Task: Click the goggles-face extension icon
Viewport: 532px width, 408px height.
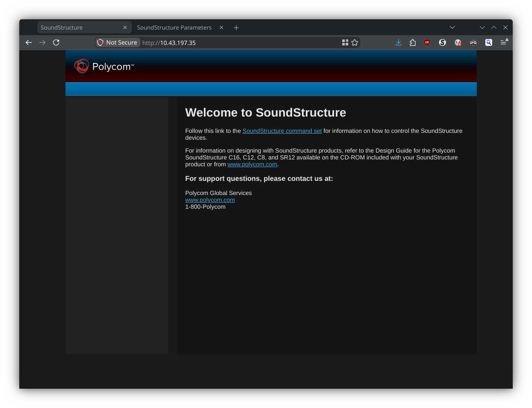Action: [473, 42]
